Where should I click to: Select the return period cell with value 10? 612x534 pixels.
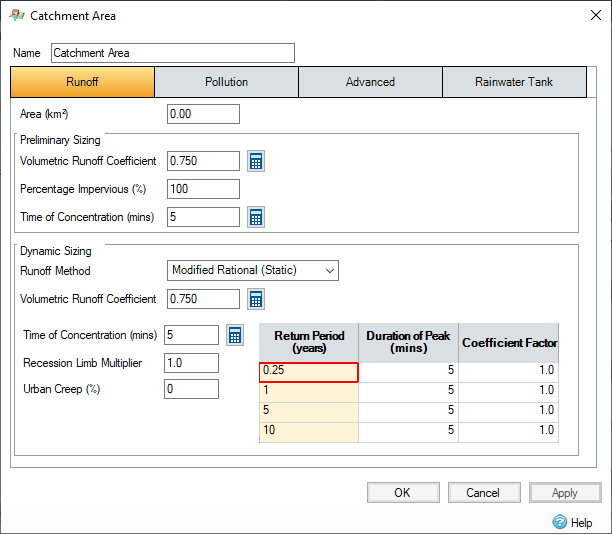(x=309, y=432)
